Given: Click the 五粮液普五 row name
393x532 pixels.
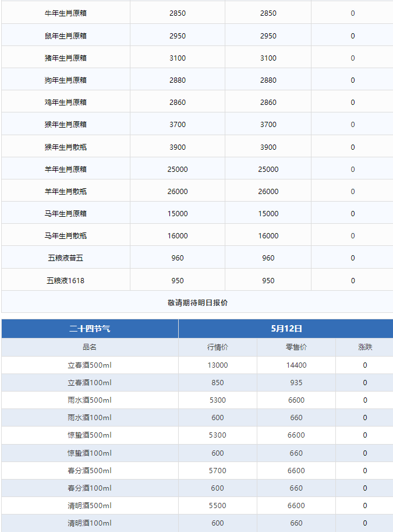Looking at the screenshot, I should (65, 258).
